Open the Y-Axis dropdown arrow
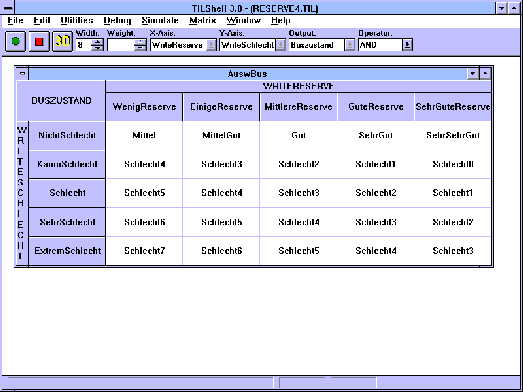Viewport: 523px width, 392px height. pos(281,45)
